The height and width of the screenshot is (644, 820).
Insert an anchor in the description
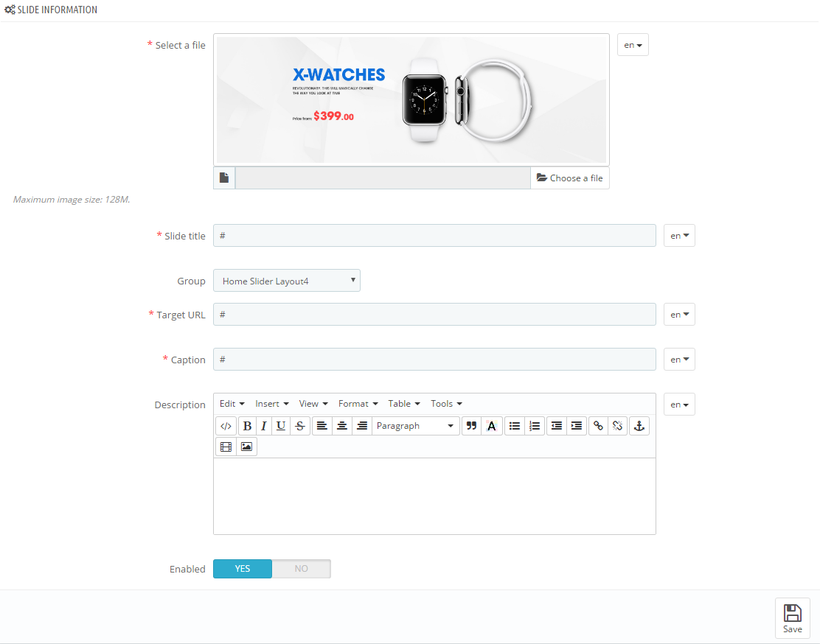coord(639,426)
